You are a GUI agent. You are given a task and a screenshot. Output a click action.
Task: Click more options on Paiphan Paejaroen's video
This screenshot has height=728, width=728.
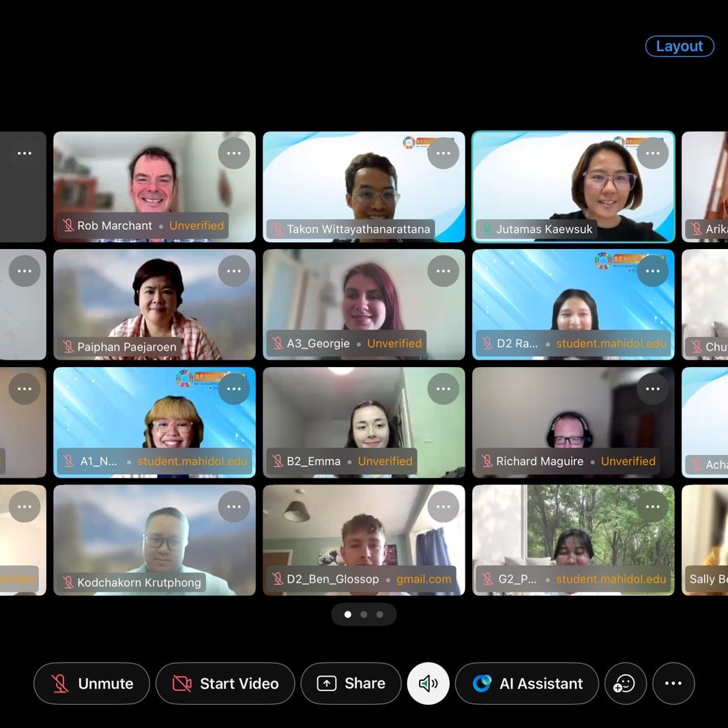click(234, 272)
